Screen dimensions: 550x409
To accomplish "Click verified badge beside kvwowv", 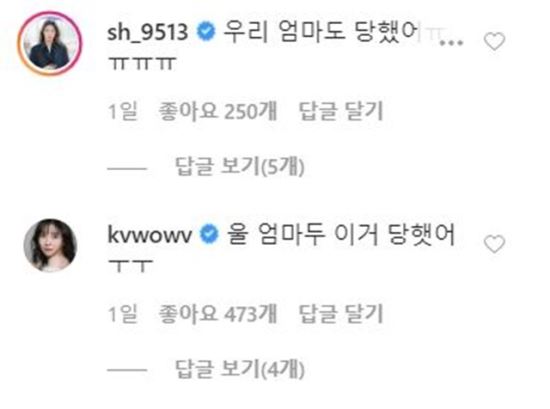I will click(209, 234).
